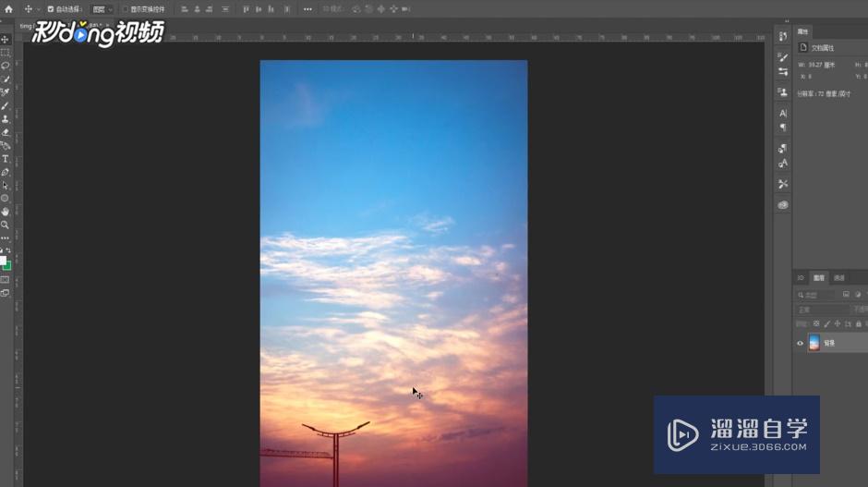Select the Move tool in the toolbox

click(5, 40)
